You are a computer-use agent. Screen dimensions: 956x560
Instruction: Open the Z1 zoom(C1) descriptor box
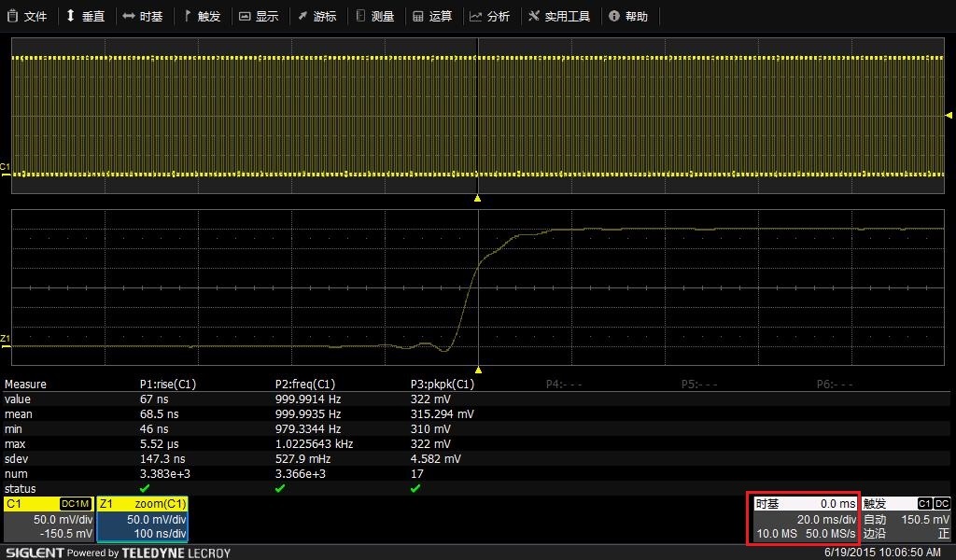pos(143,519)
